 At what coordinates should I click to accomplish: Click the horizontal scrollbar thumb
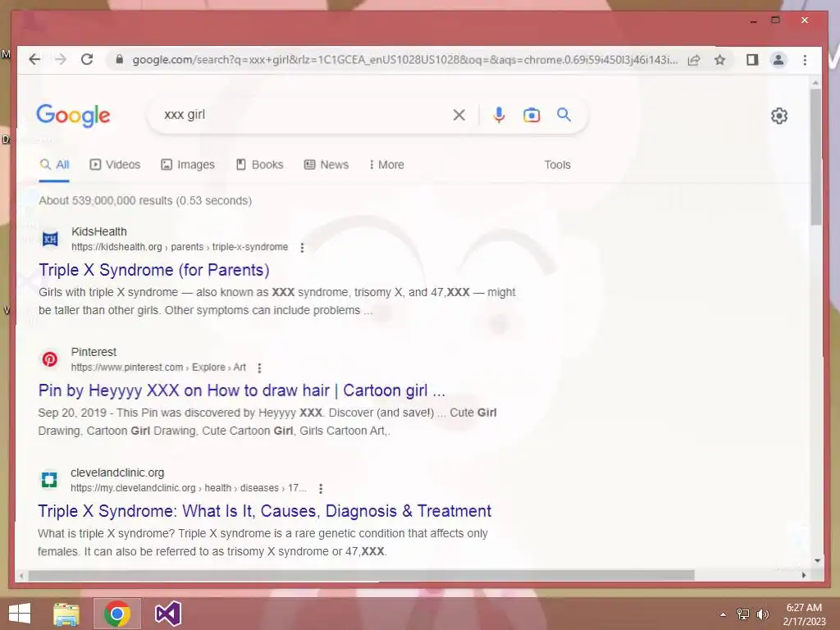coord(361,575)
